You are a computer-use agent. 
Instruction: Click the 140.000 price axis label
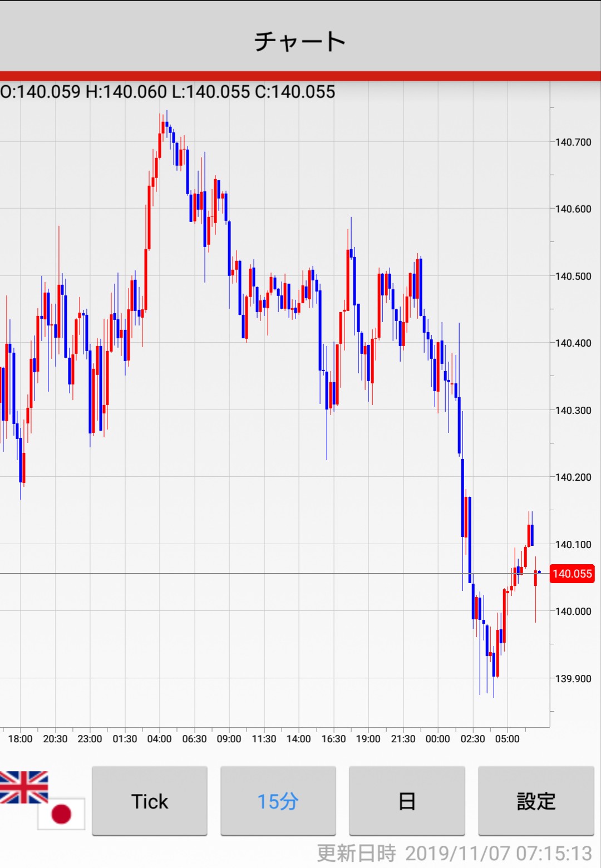pos(573,611)
